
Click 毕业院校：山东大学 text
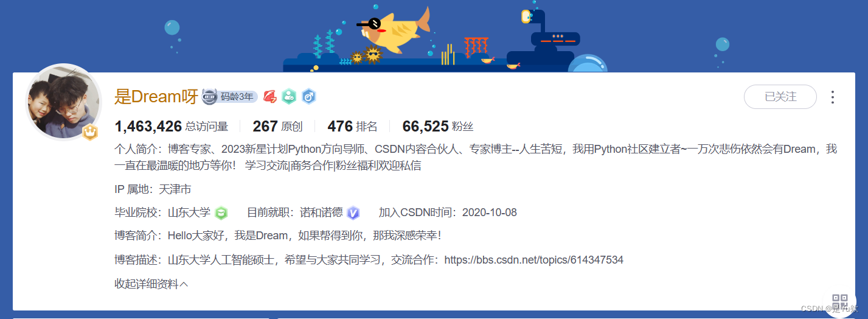click(162, 212)
